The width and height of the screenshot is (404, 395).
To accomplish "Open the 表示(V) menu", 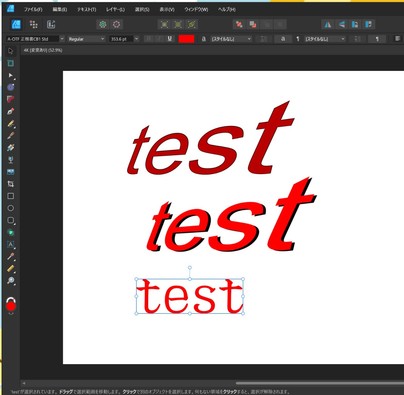I will (x=167, y=10).
